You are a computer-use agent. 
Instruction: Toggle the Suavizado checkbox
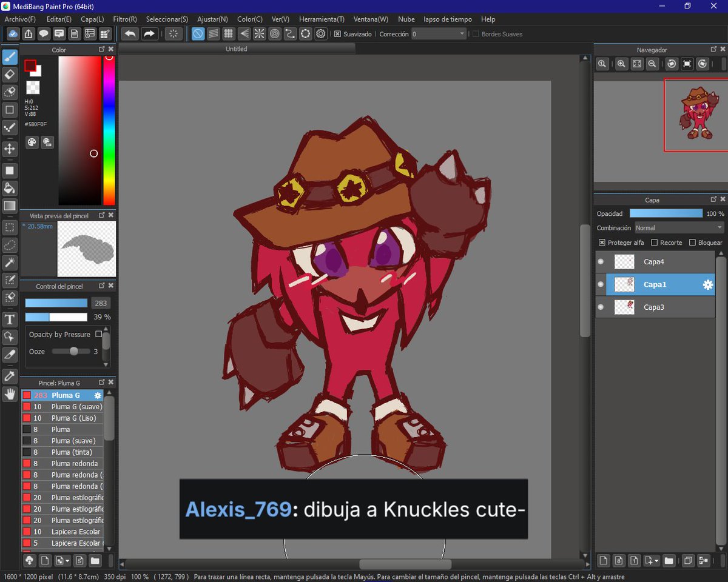(x=338, y=34)
